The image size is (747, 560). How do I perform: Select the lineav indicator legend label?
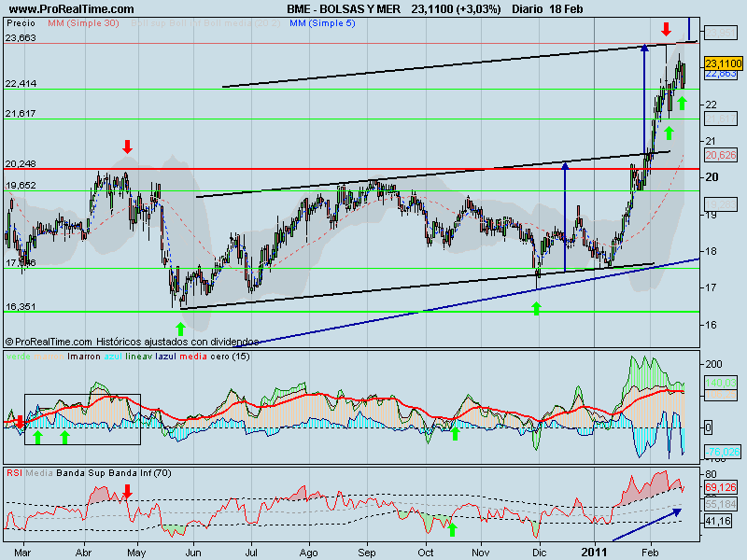click(139, 357)
